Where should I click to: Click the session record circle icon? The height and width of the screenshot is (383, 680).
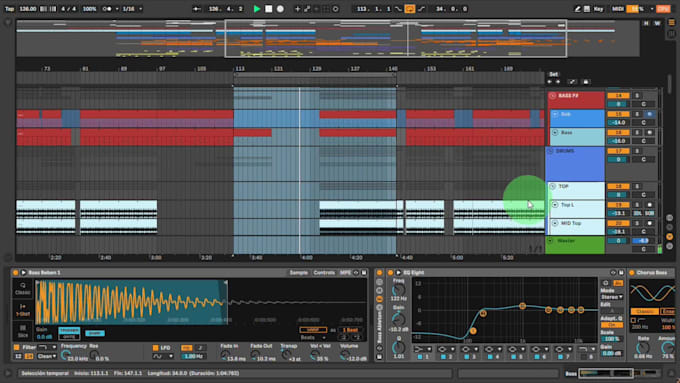335,9
